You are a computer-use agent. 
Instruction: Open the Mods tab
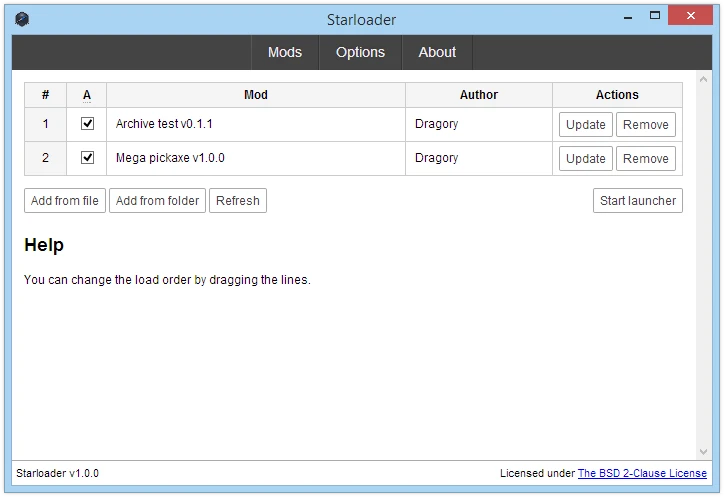click(x=285, y=52)
